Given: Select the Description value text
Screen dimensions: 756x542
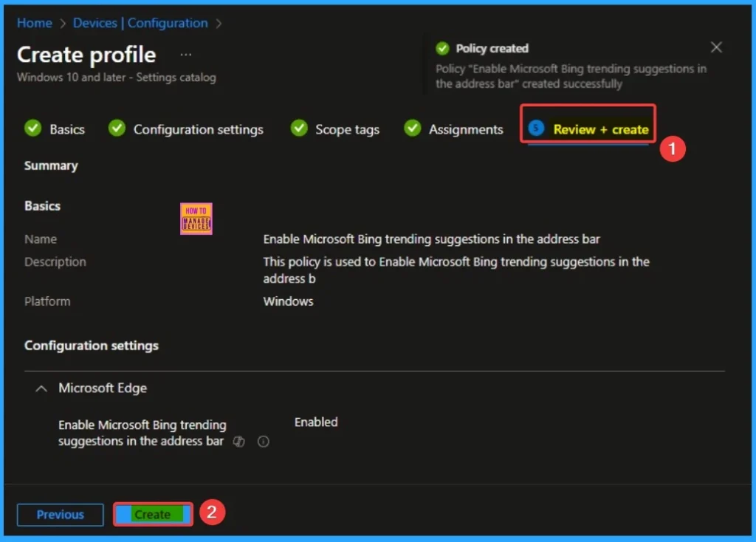Looking at the screenshot, I should 456,270.
